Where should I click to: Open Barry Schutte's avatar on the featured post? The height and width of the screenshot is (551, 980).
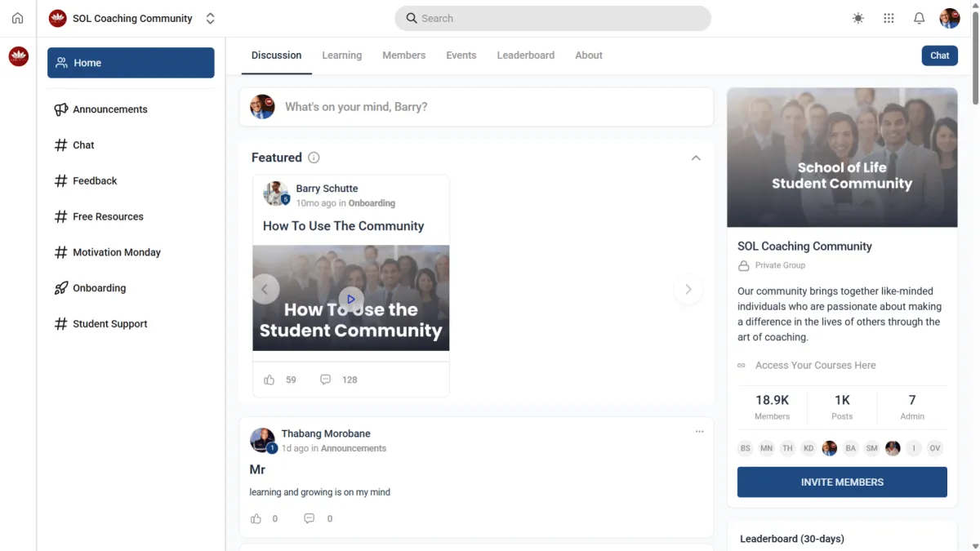[276, 194]
